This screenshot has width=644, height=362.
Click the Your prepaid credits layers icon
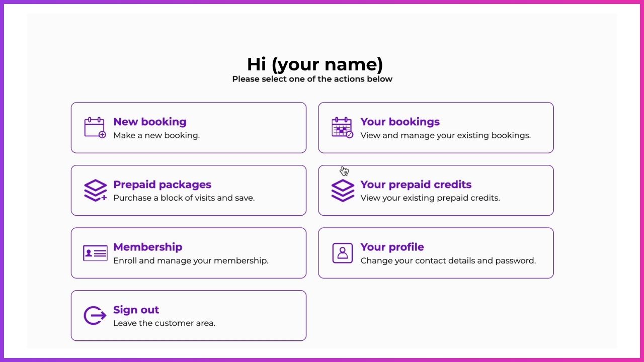point(343,191)
